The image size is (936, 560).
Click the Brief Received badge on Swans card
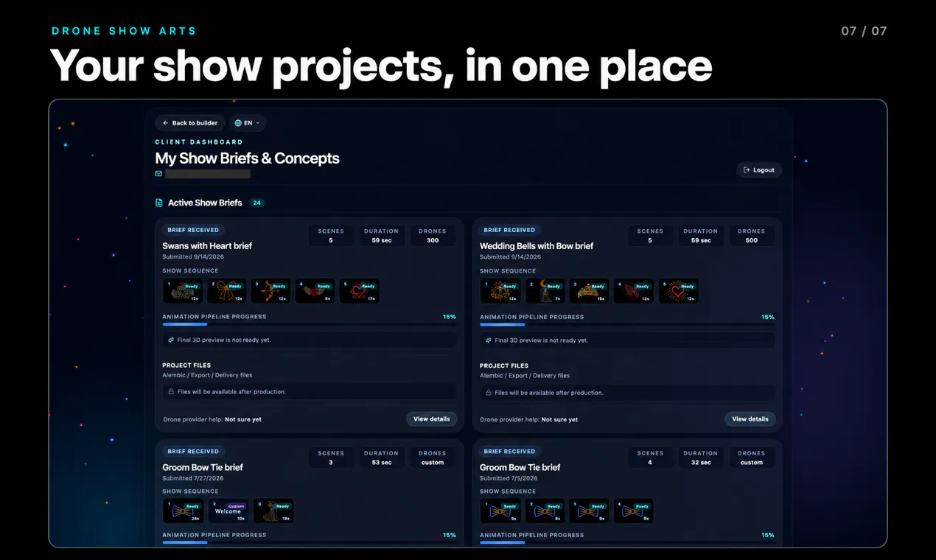[x=193, y=230]
